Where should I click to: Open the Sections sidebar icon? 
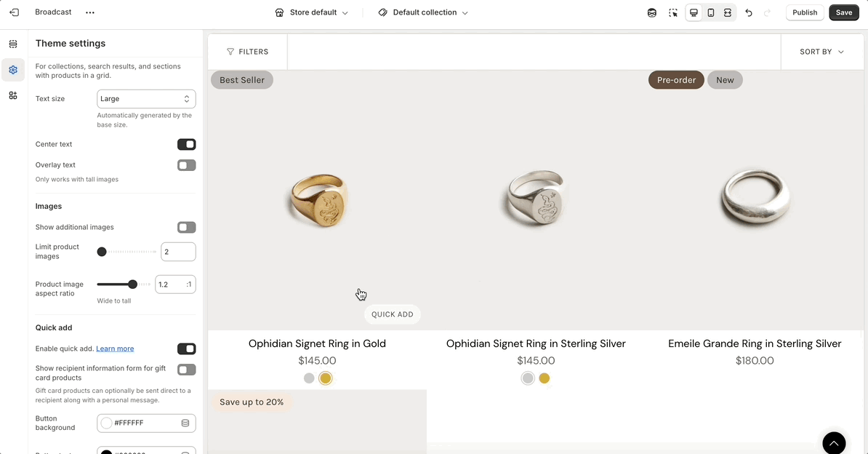13,44
